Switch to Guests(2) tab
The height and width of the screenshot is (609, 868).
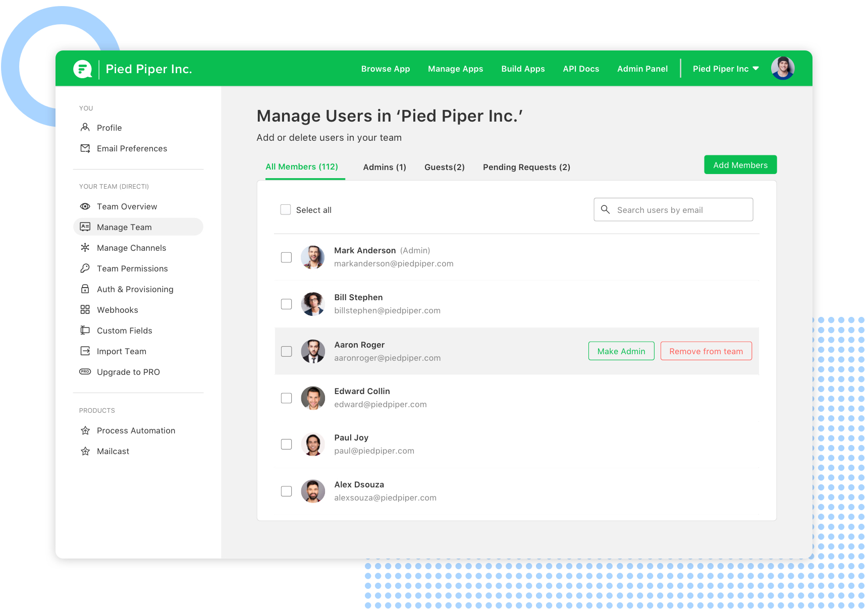[445, 167]
